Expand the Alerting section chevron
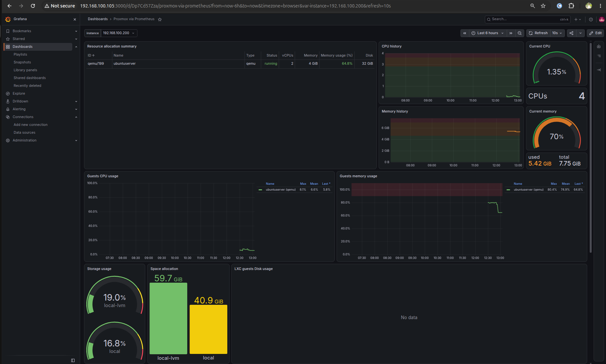This screenshot has height=364, width=606. coord(76,109)
